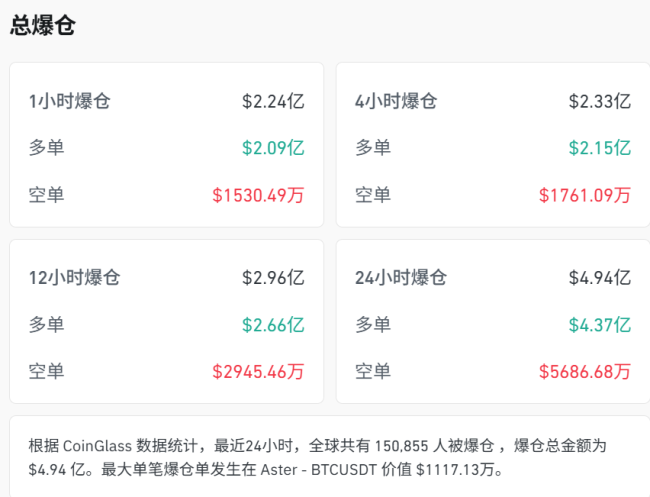Screen dimensions: 650x497
Task: Click the 12-hour long liquidations $2.66亿 value
Action: (273, 325)
